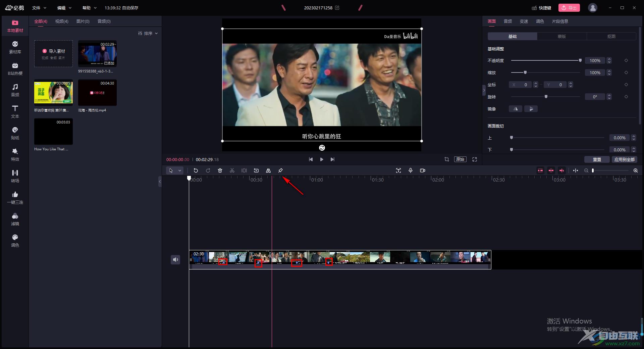Open the 转场 transitions panel
Image resolution: width=644 pixels, height=349 pixels.
15,177
